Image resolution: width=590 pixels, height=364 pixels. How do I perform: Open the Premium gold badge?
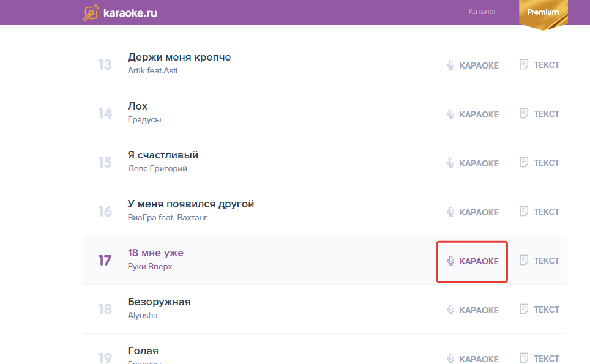543,14
